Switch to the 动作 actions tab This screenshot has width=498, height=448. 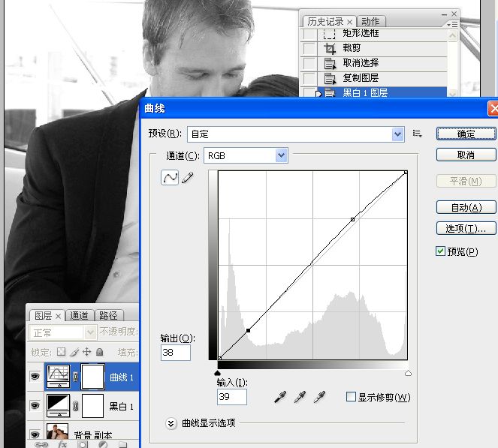coord(370,22)
